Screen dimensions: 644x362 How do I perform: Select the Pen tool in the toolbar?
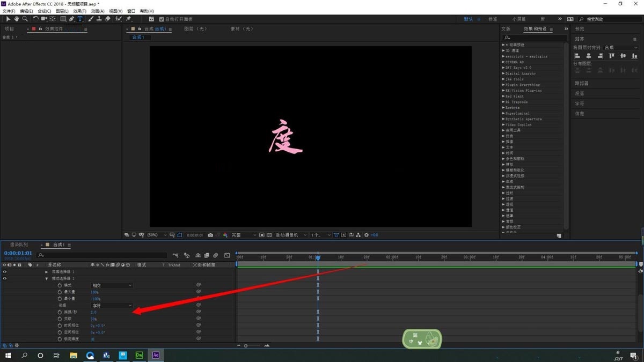coord(71,19)
